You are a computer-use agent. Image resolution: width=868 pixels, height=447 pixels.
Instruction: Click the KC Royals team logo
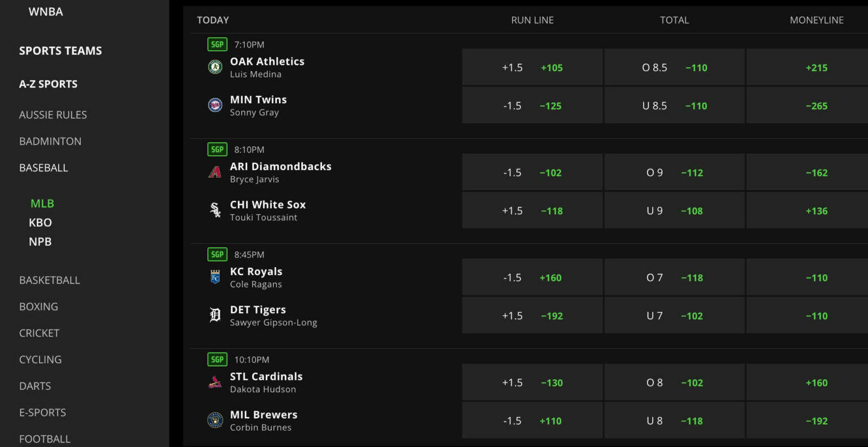click(x=215, y=277)
